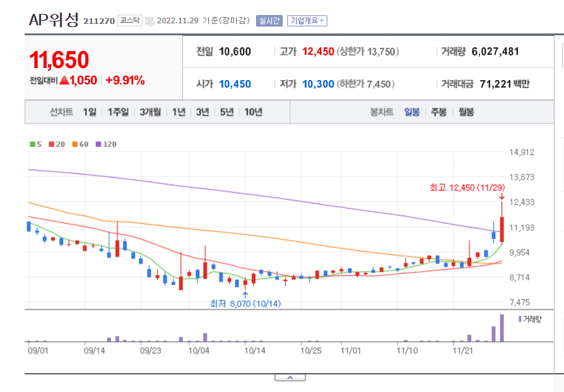The height and width of the screenshot is (392, 564).
Task: Click the 7,475 price axis label
Action: pos(520,303)
